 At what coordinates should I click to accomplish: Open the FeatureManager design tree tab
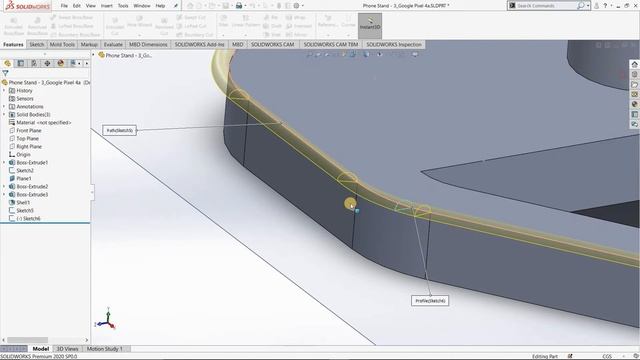7,63
